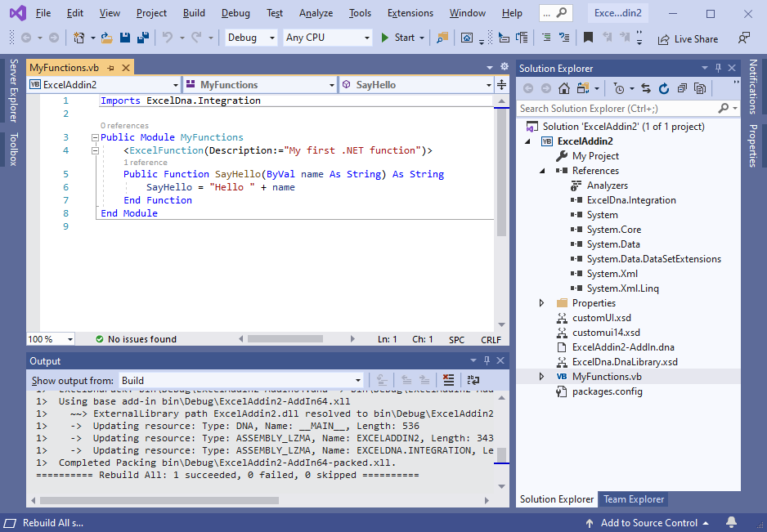Click the Start debugging button
The height and width of the screenshot is (532, 767).
click(398, 38)
